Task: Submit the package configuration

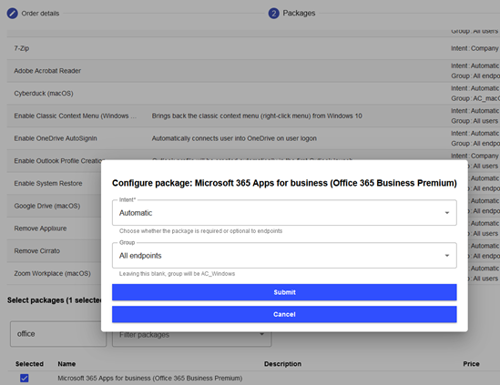Action: (x=284, y=292)
